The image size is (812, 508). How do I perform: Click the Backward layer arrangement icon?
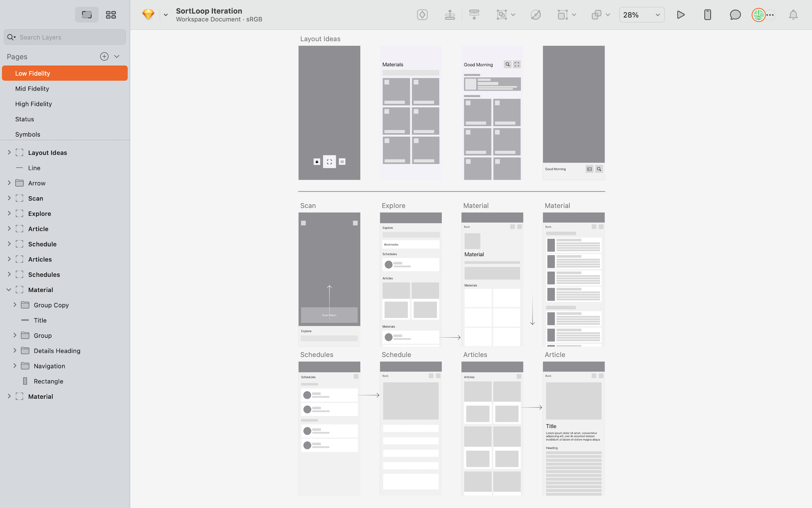tap(474, 15)
